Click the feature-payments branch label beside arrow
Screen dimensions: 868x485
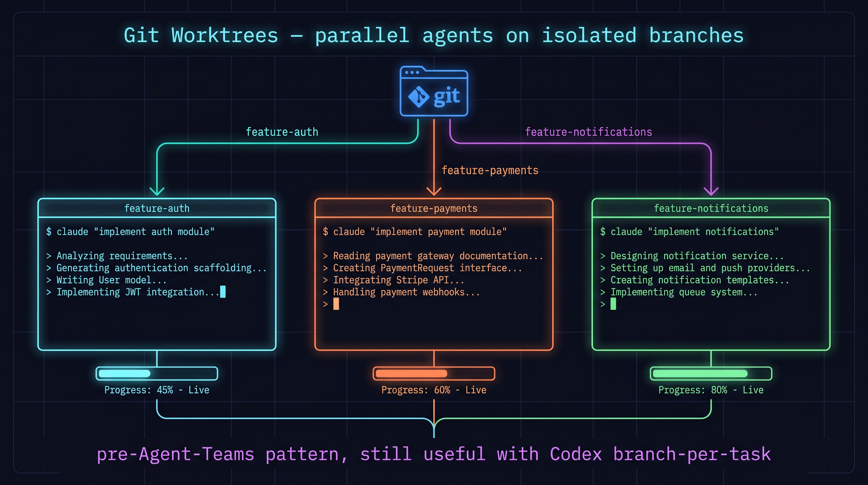490,170
